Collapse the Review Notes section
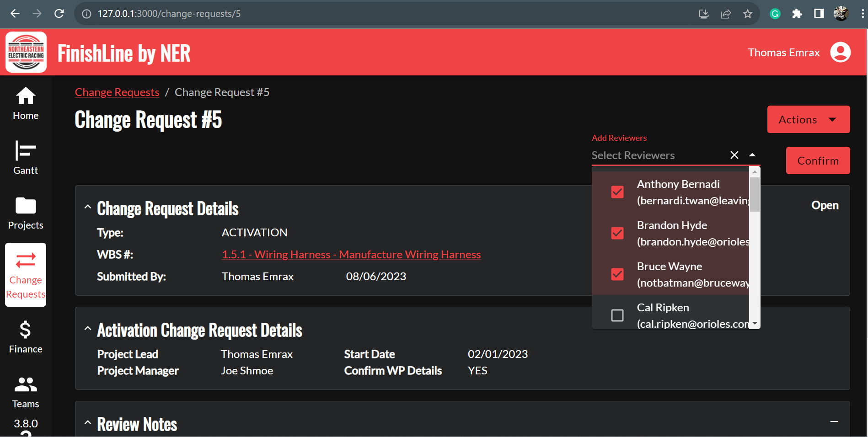 [x=88, y=423]
